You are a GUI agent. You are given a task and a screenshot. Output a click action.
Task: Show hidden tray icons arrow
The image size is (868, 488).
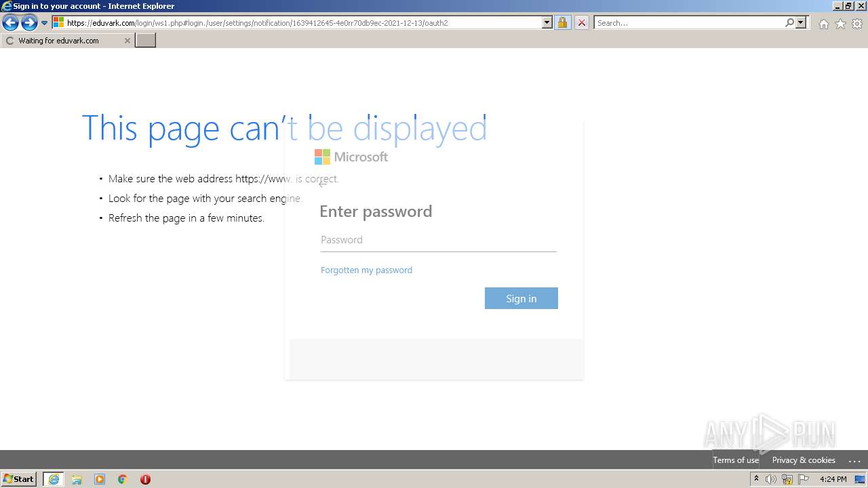tap(756, 479)
